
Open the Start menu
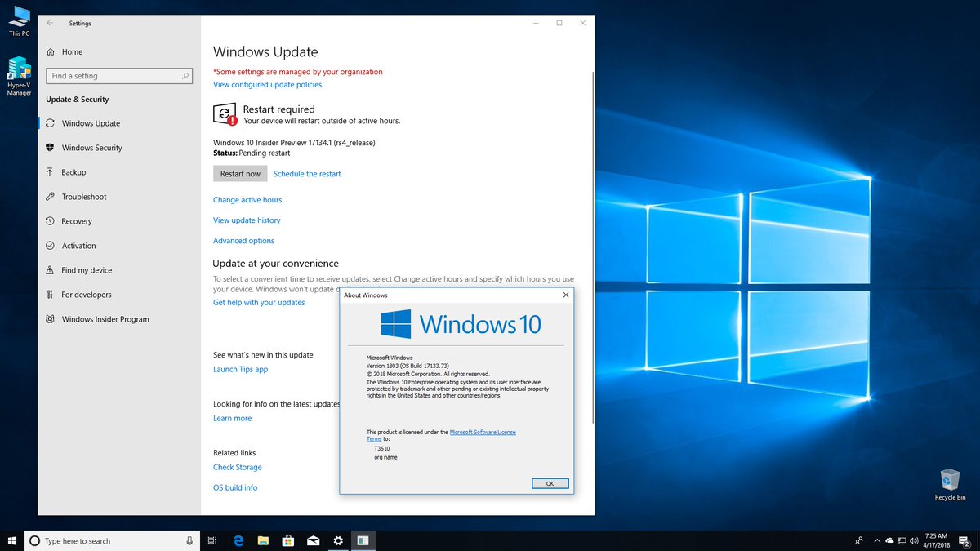click(12, 540)
